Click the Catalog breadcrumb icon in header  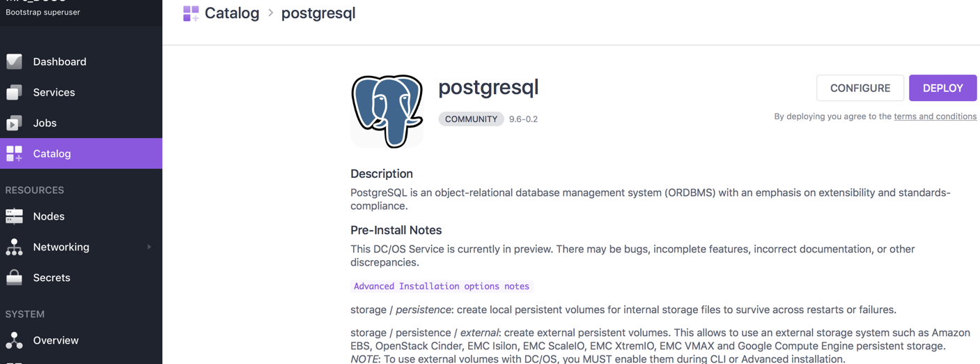(191, 13)
